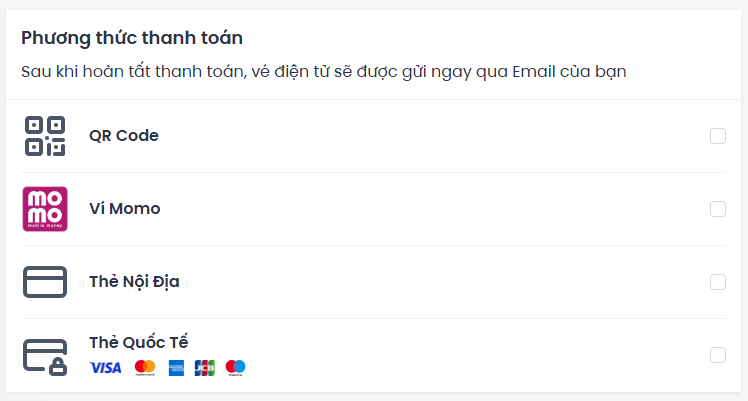Select the Thẻ Nội Địa label
This screenshot has height=401, width=748.
(x=134, y=281)
